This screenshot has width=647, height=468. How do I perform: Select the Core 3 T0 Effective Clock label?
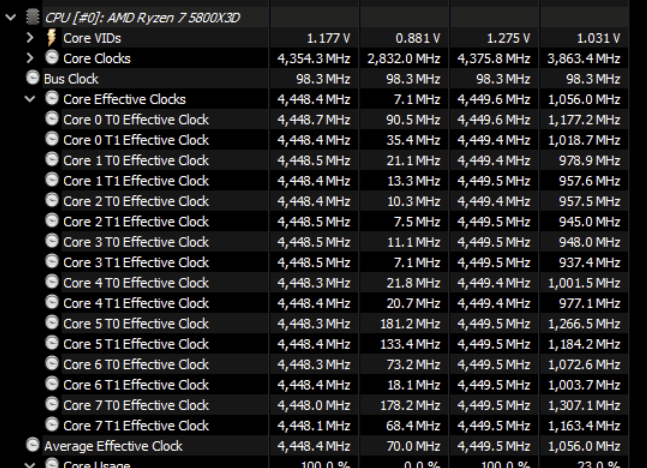(136, 242)
